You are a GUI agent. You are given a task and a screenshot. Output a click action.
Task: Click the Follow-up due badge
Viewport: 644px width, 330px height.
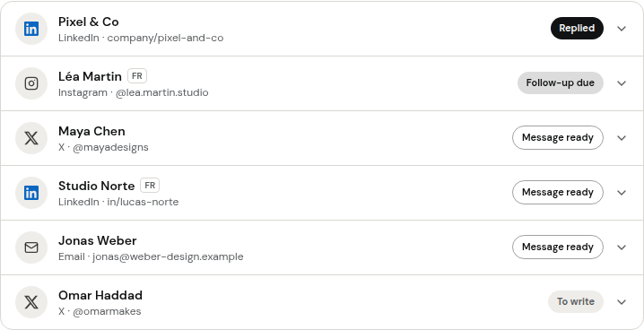[561, 82]
